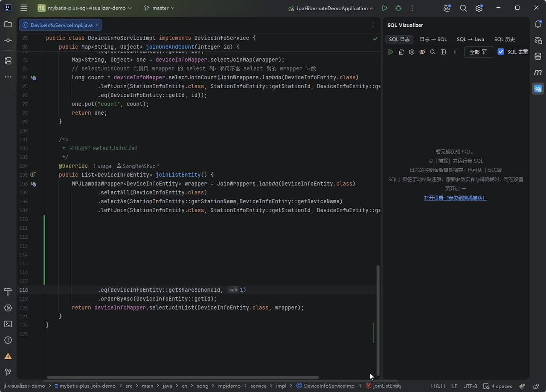Open the Git tool window

coord(8,372)
